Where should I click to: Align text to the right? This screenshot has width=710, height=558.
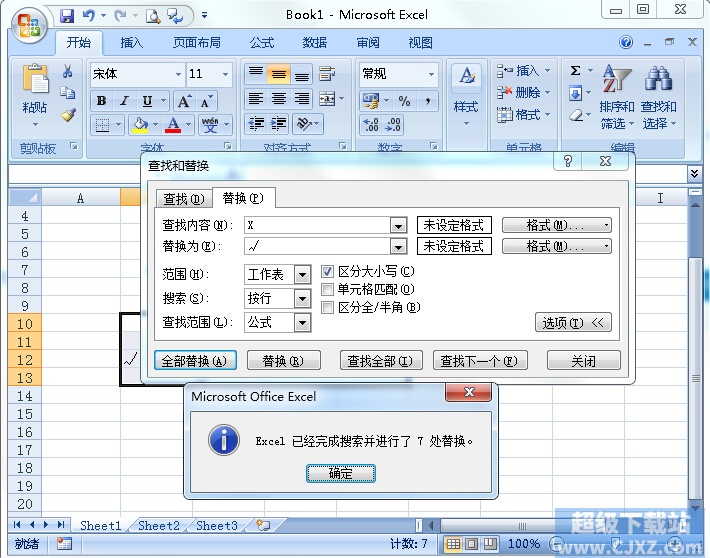tap(302, 99)
